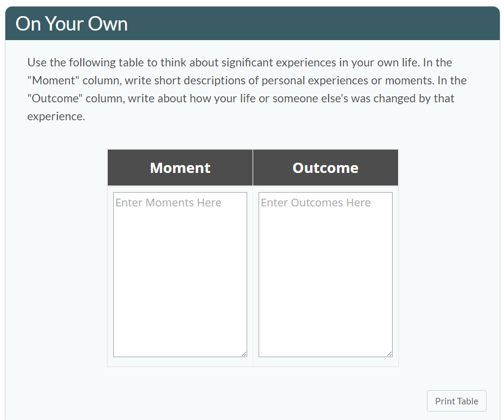The height and width of the screenshot is (420, 504).
Task: Focus the Moments text area
Action: [180, 281]
